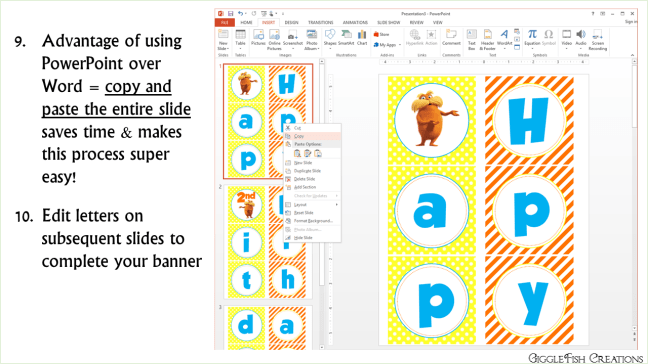Image resolution: width=648 pixels, height=364 pixels.
Task: Click the Online Pictures icon
Action: 274,35
